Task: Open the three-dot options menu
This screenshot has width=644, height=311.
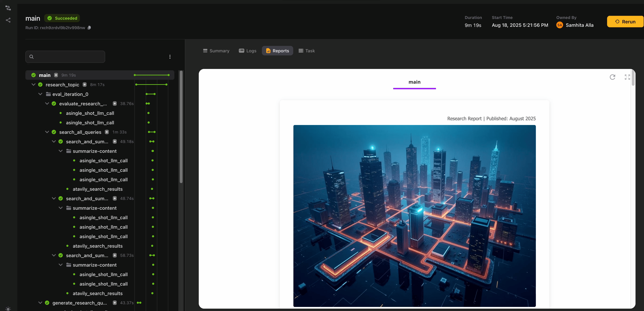Action: pyautogui.click(x=170, y=57)
